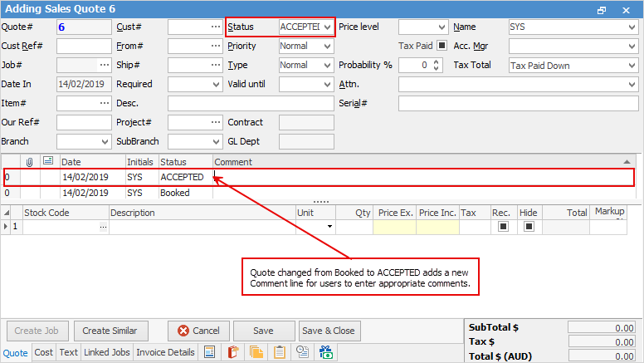Switch to the Cost tab
The image size is (644, 363).
click(44, 352)
